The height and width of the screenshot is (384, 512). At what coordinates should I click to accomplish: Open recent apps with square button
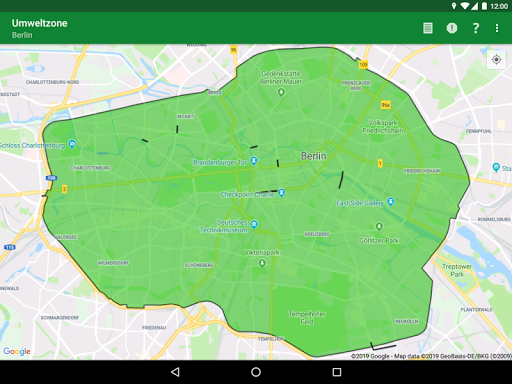tap(337, 372)
